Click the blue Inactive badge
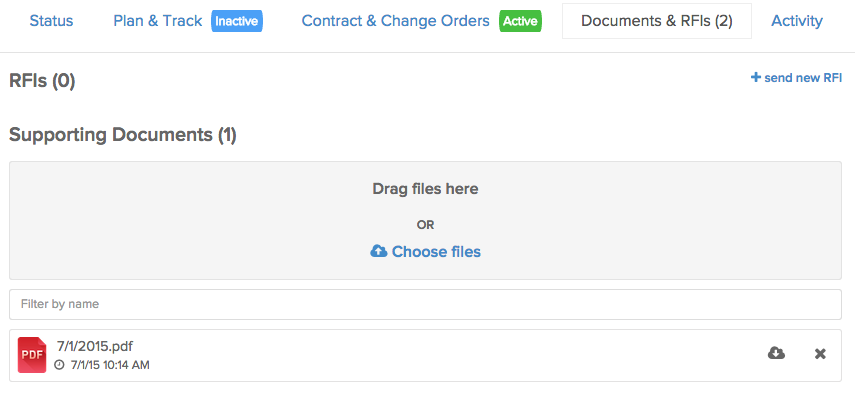 coord(237,21)
